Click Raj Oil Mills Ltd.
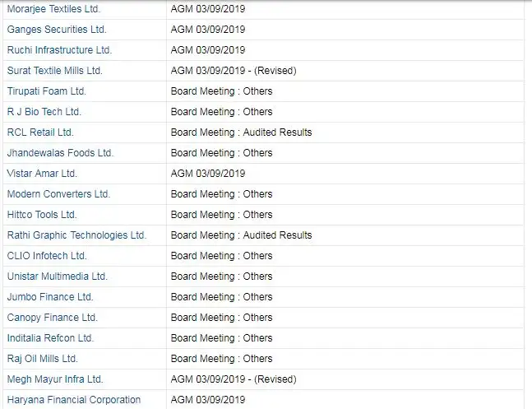This screenshot has width=532, height=409. pyautogui.click(x=43, y=359)
